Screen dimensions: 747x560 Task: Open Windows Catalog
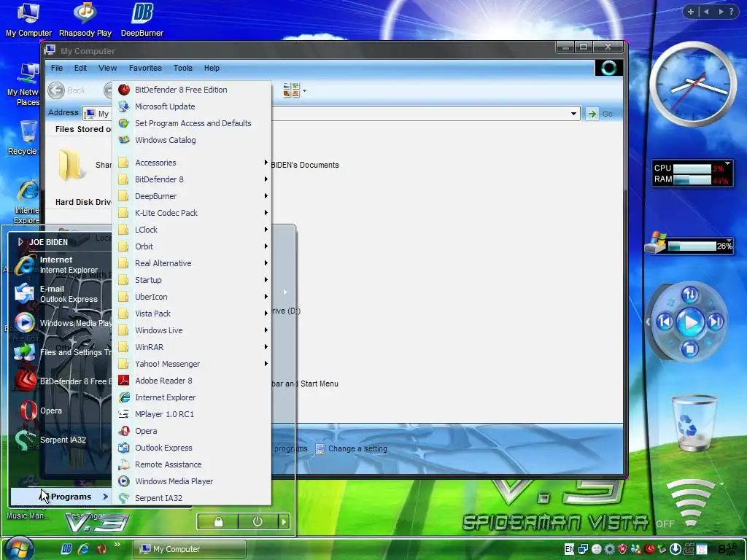192,140
